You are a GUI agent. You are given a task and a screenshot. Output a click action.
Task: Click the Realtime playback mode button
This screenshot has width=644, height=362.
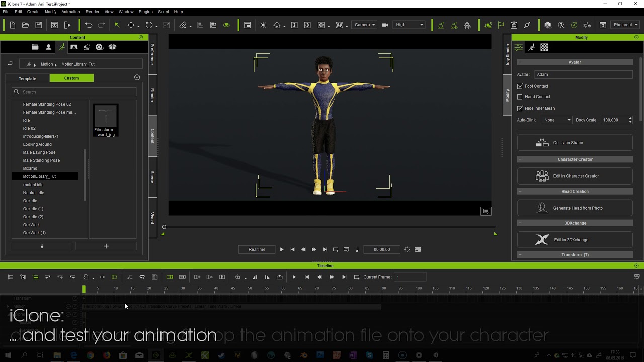tap(257, 249)
